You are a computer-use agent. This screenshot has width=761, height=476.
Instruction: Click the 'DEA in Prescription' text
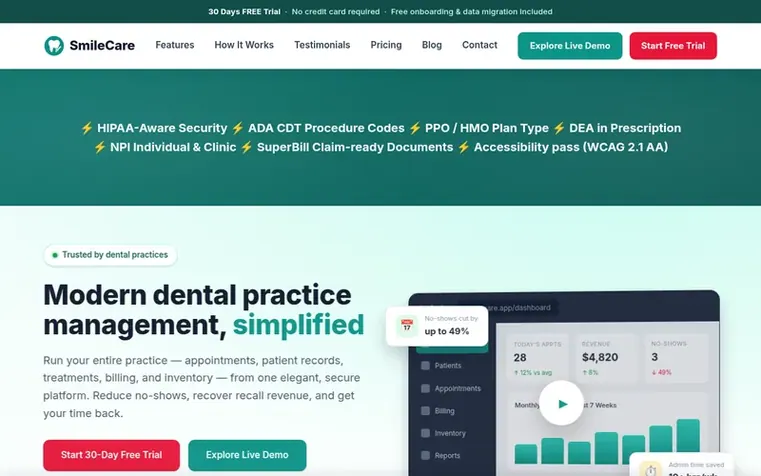[x=625, y=128]
